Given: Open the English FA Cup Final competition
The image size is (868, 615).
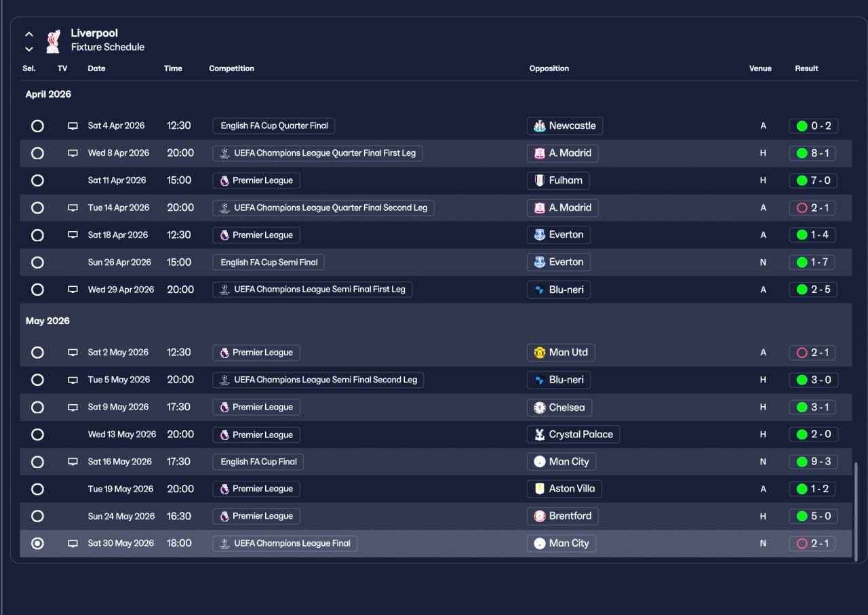Looking at the screenshot, I should tap(258, 462).
